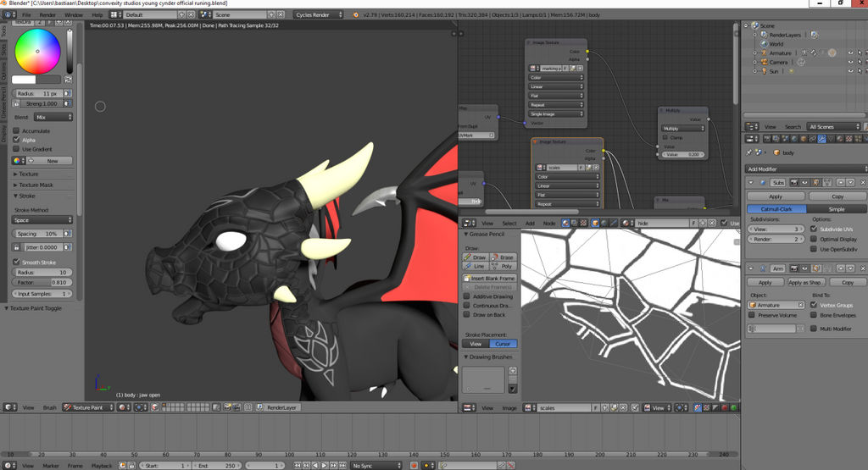
Task: Select the Grease Pencil Line tool
Action: [x=475, y=266]
